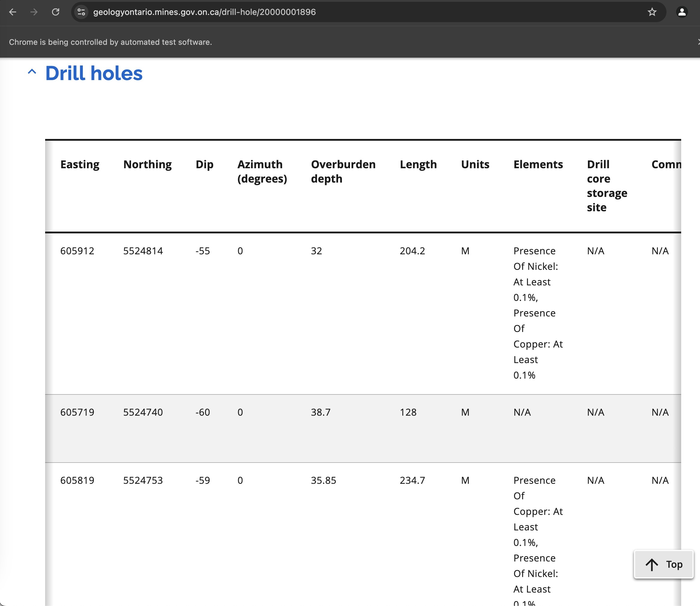This screenshot has width=700, height=606.
Task: Select the row with easting 605719
Action: (x=77, y=412)
